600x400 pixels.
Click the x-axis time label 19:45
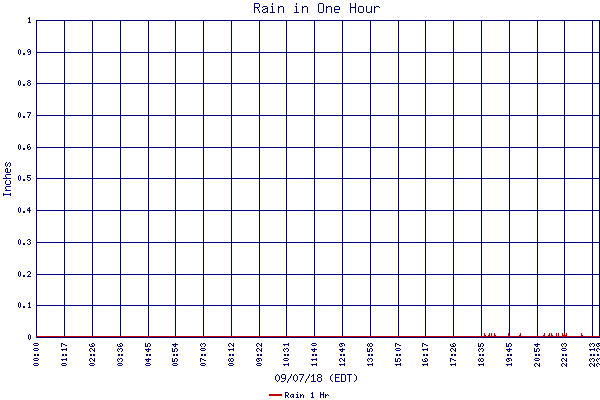(509, 354)
